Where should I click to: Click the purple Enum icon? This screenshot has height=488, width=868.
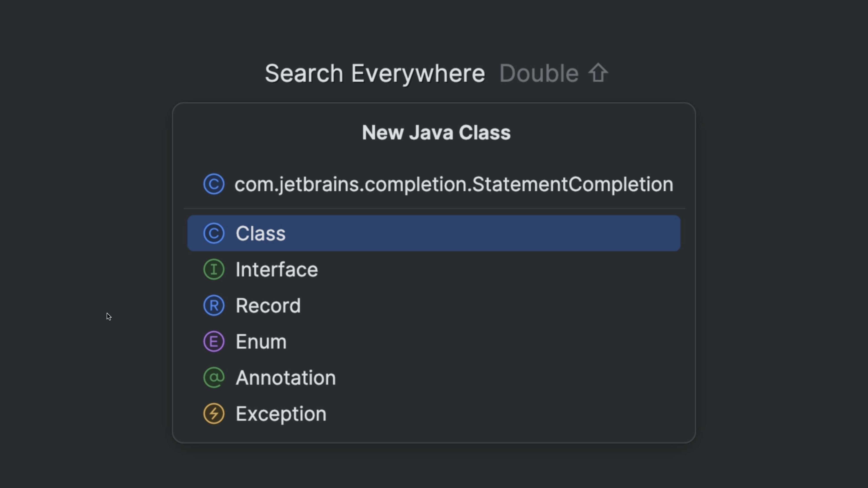(214, 341)
